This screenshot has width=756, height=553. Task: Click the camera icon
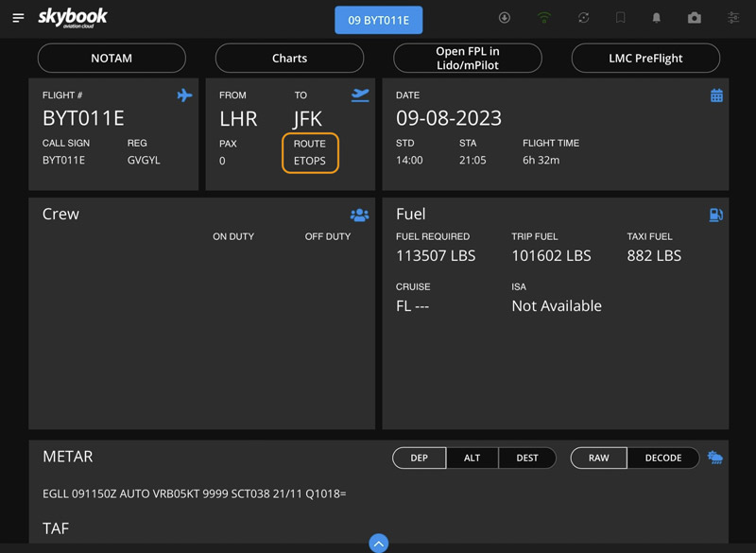pos(695,18)
